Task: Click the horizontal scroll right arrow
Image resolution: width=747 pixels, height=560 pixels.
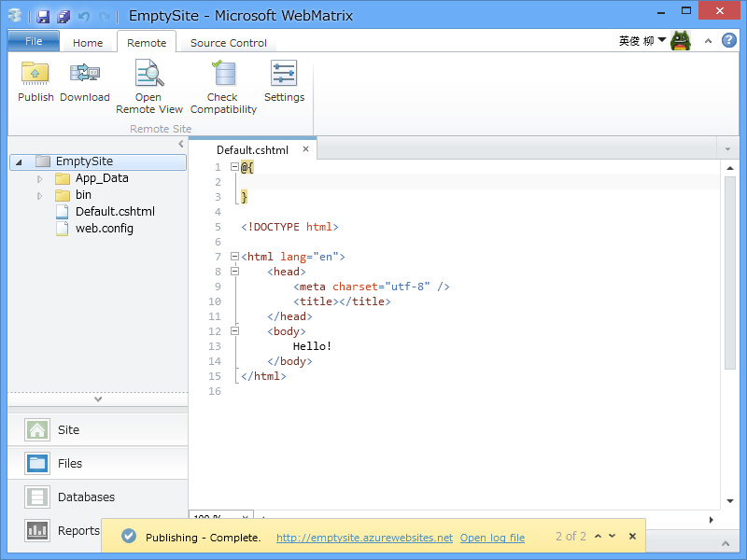Action: 712,520
